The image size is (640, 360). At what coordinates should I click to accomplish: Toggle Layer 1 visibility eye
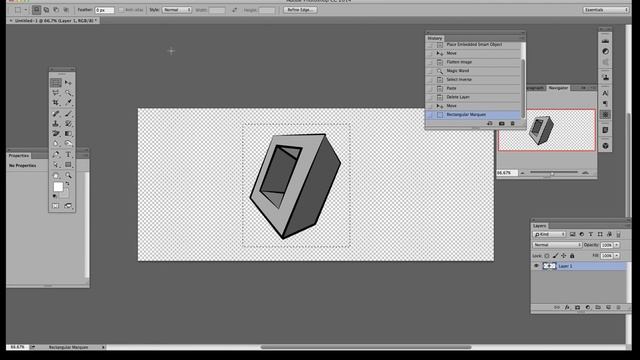(x=536, y=266)
